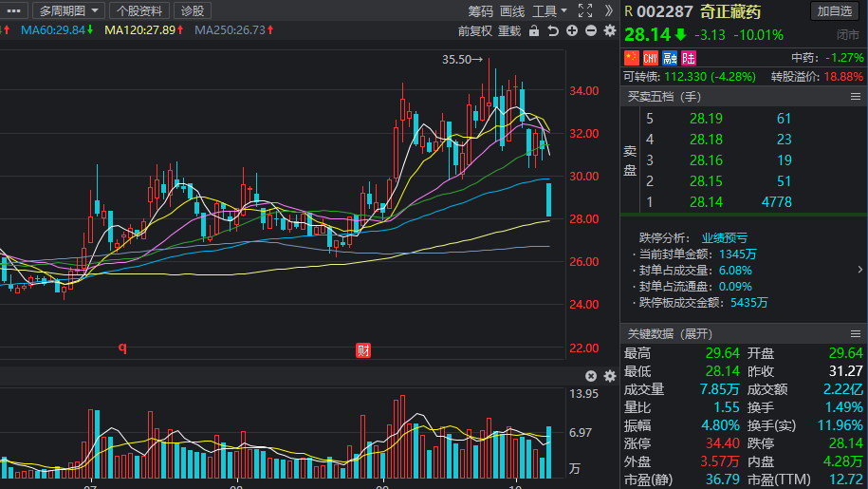Image resolution: width=868 pixels, height=489 pixels.
Task: Click 成交额 2.22亿 value
Action: [x=843, y=389]
